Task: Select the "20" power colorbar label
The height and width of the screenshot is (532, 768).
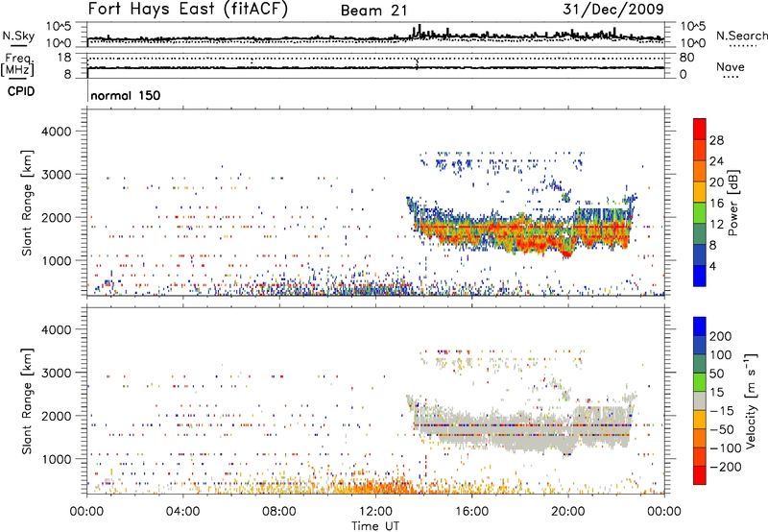Action: [716, 182]
